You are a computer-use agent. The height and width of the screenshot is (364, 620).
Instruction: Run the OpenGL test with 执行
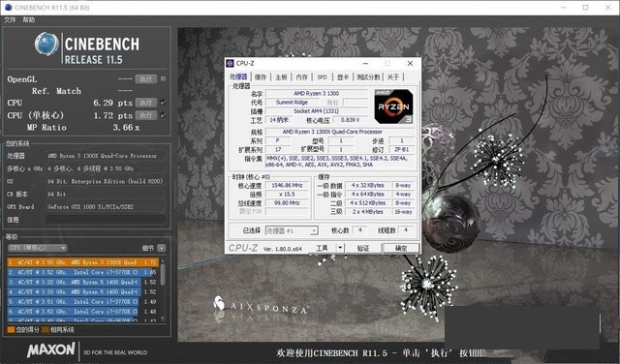[146, 79]
